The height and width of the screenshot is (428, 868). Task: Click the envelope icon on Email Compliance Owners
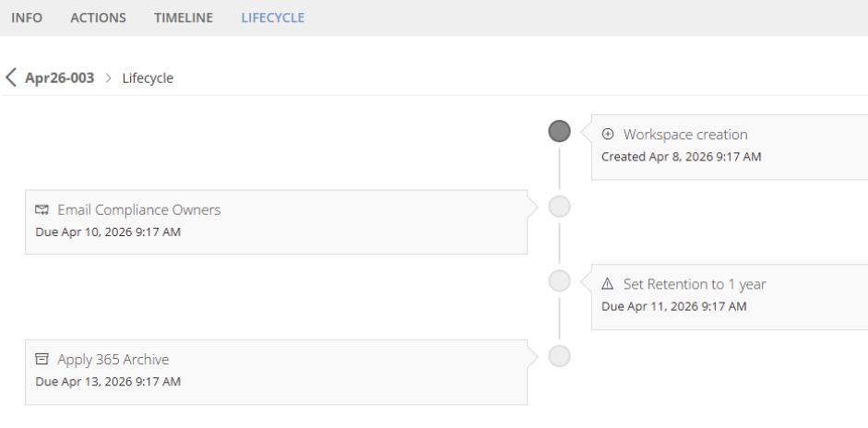42,209
